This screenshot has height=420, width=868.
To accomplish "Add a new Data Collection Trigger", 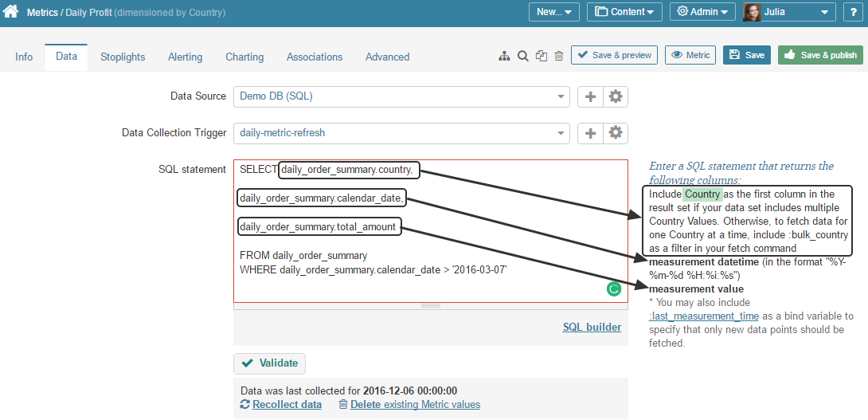I will (x=591, y=133).
